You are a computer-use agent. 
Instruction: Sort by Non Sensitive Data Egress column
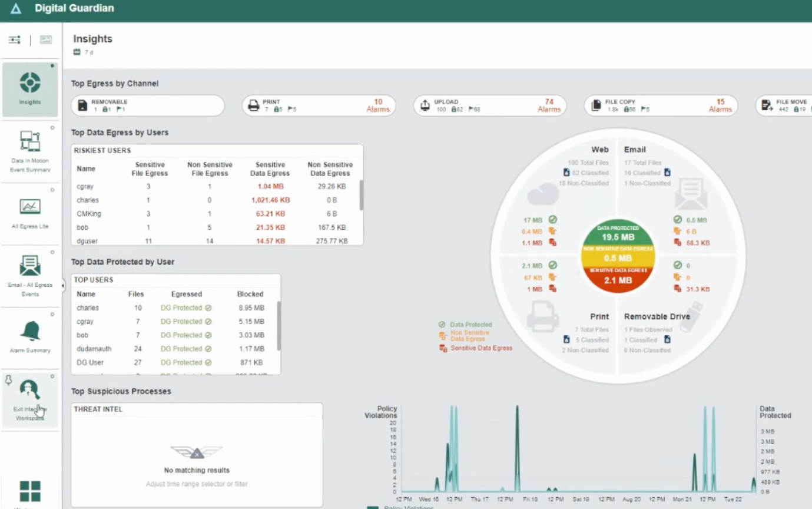click(x=330, y=169)
